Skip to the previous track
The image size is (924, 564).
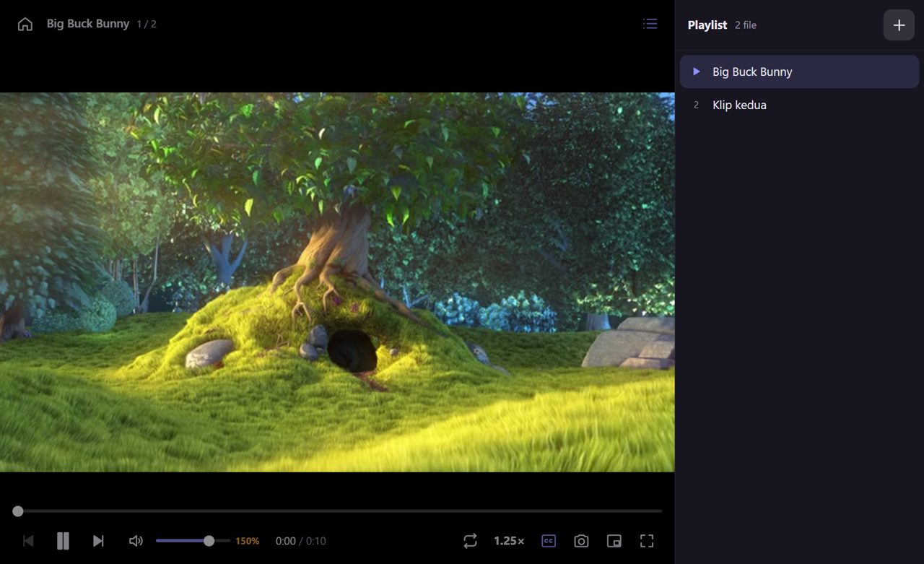click(28, 541)
